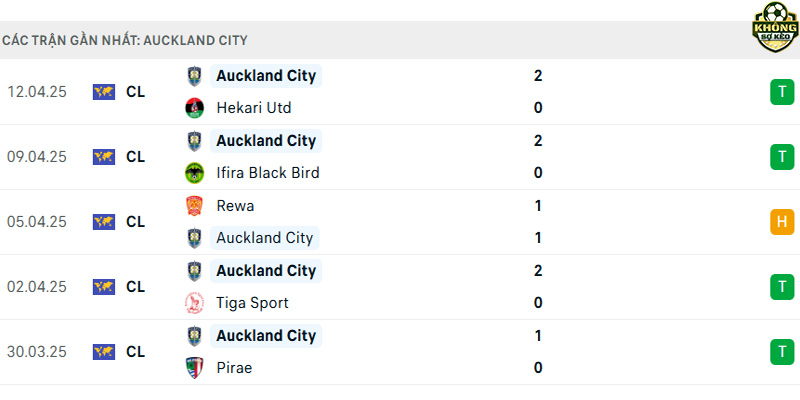Click the orange H draw badge
Viewport: 800px width, 400px height.
click(x=782, y=222)
